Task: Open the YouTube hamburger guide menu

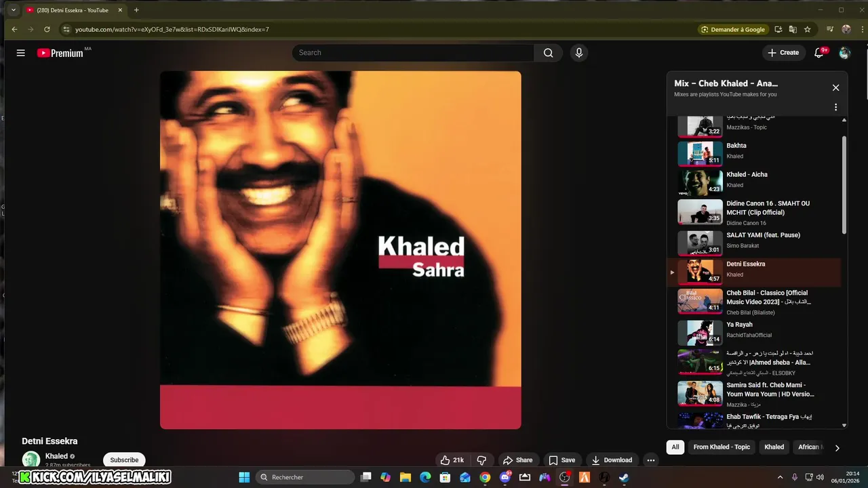Action: tap(21, 53)
